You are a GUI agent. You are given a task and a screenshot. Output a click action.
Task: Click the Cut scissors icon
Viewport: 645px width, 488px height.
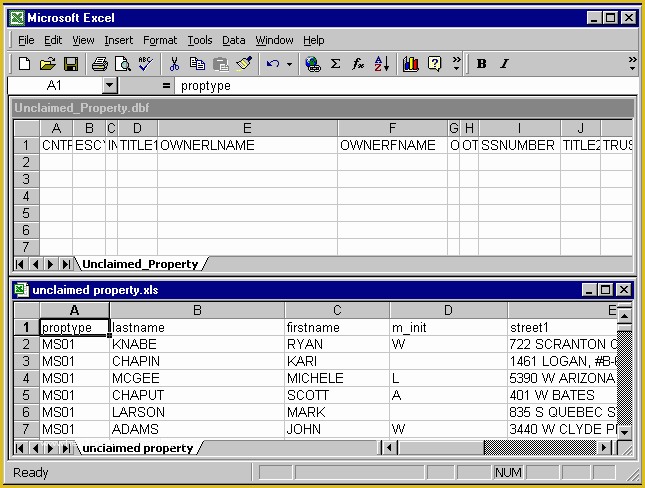(x=174, y=64)
